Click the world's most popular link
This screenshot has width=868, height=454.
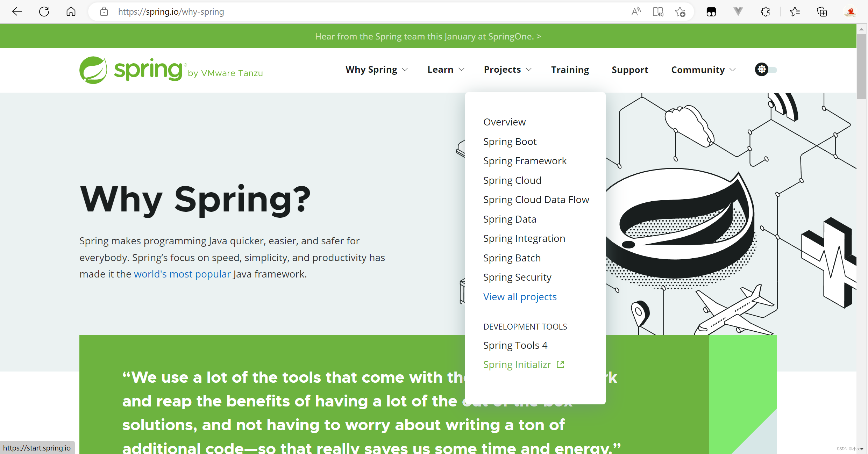(182, 274)
